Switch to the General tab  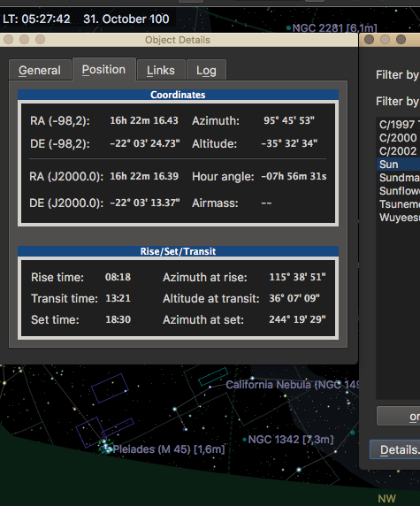(40, 70)
